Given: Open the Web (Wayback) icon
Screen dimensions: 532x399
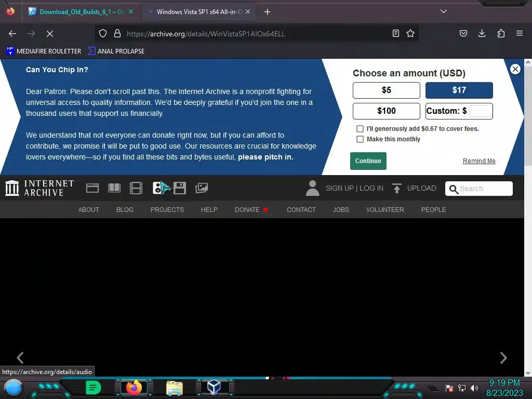Looking at the screenshot, I should point(92,188).
